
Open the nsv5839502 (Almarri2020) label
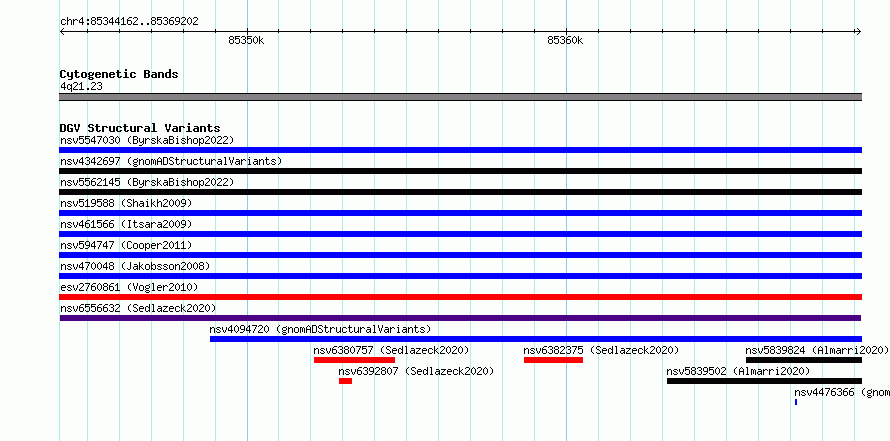tap(738, 371)
